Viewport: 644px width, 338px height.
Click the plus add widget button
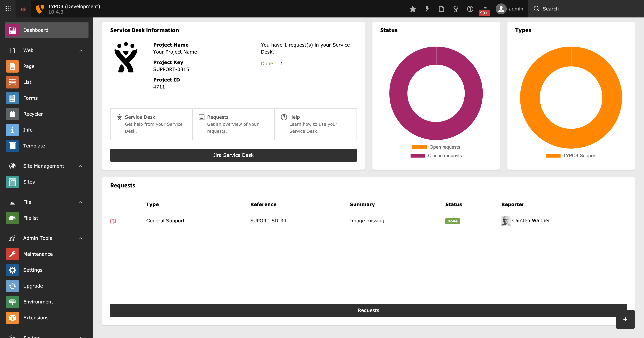pyautogui.click(x=625, y=320)
